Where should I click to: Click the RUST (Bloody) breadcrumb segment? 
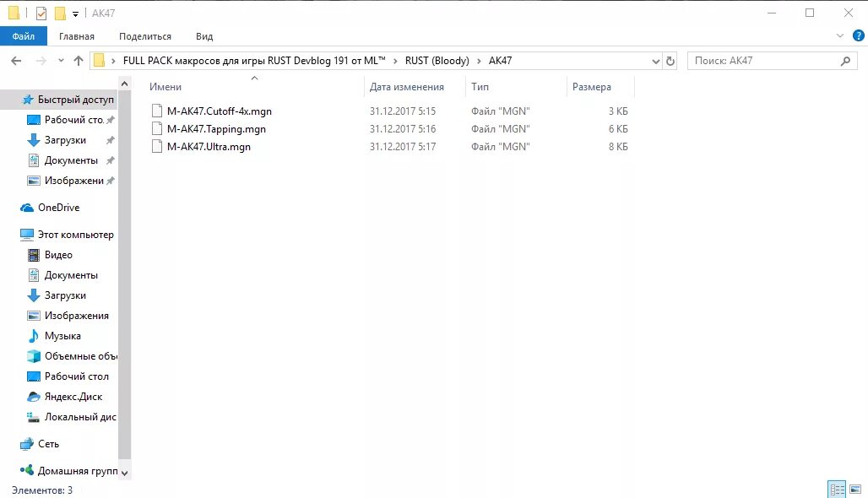[x=437, y=61]
